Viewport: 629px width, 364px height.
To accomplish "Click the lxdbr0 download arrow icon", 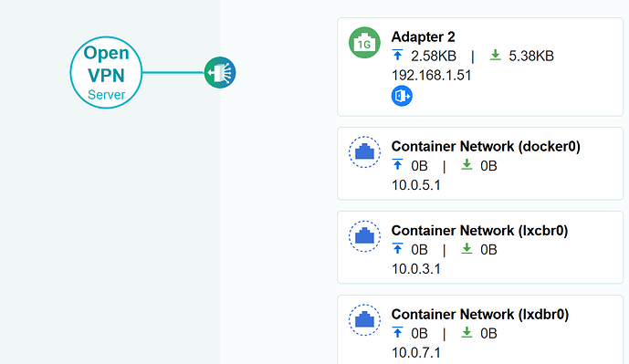I will 467,332.
